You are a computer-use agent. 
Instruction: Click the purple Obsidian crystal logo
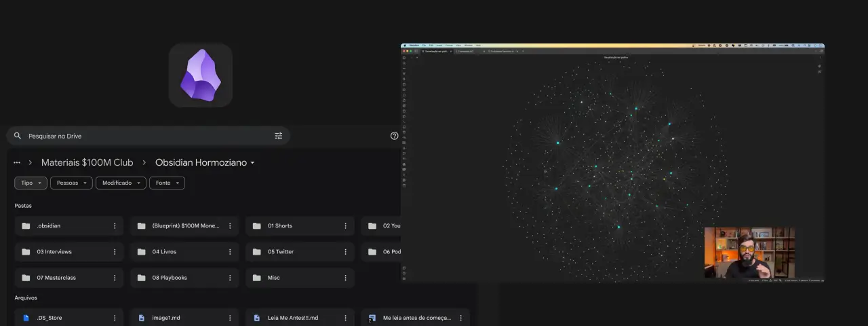(x=200, y=75)
